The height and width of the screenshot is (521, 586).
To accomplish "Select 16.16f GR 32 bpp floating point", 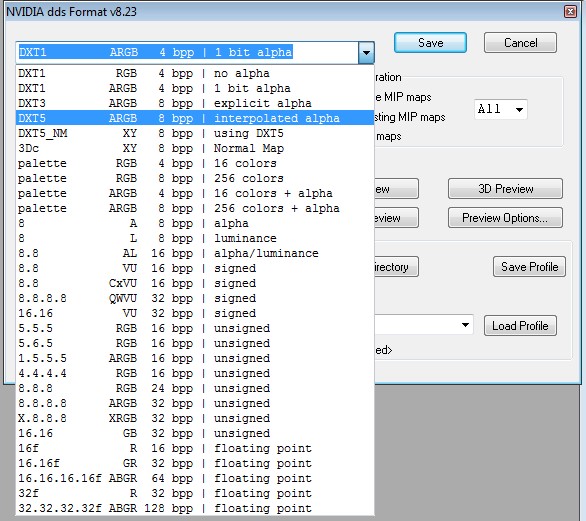I will pos(195,463).
